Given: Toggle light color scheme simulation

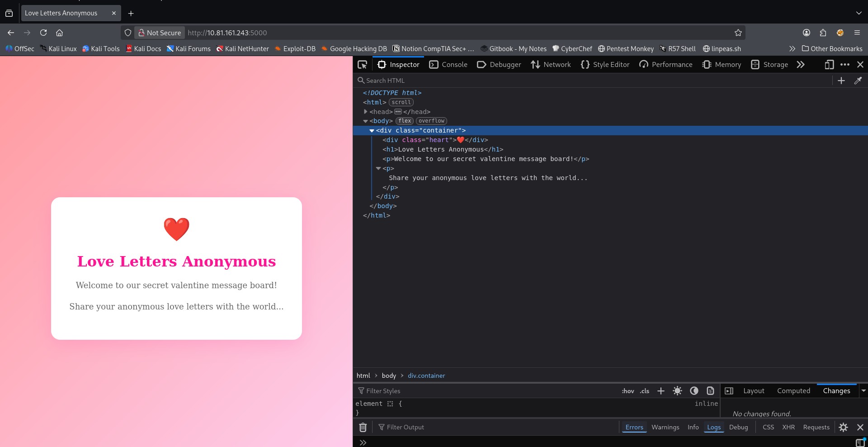Looking at the screenshot, I should point(677,391).
